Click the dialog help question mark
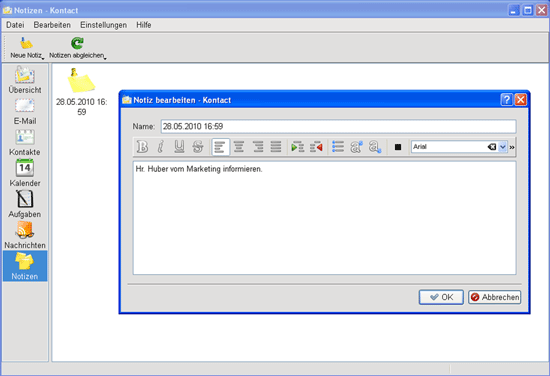This screenshot has width=550, height=376. [507, 100]
